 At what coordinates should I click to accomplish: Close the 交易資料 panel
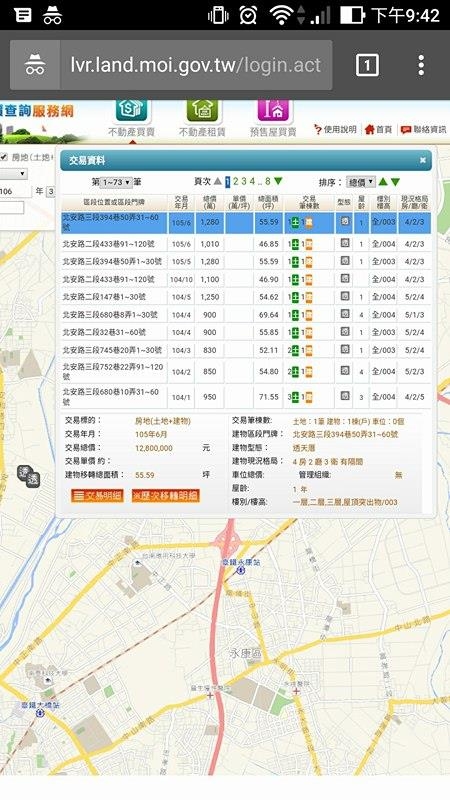422,160
